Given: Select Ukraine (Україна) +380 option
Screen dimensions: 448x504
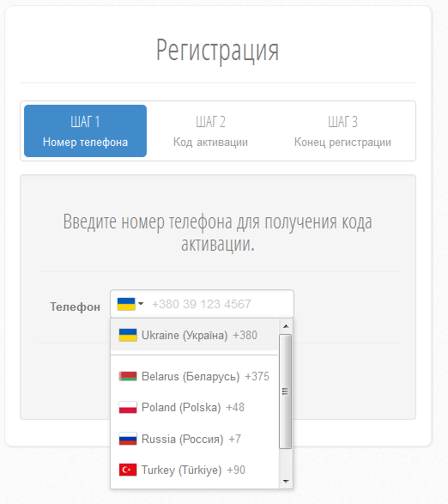Looking at the screenshot, I should [x=195, y=335].
